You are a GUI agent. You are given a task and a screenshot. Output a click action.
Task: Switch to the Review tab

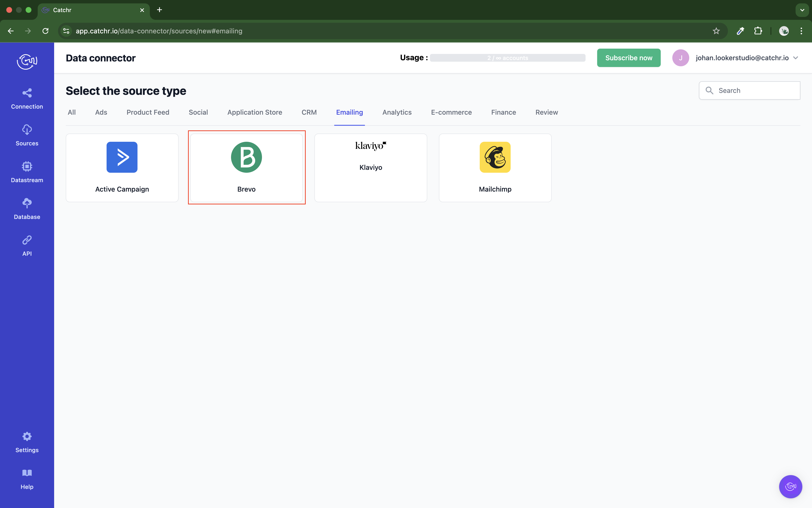547,112
